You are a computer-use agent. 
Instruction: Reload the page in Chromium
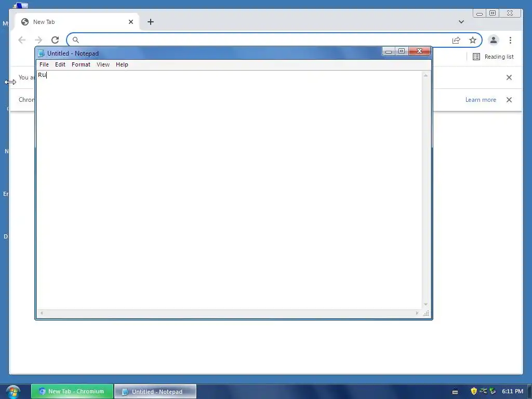(x=55, y=40)
